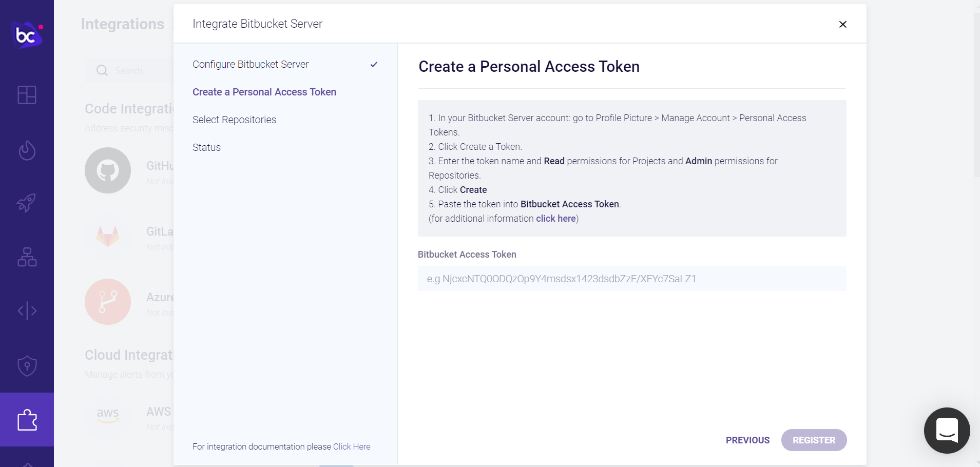The height and width of the screenshot is (467, 980).
Task: Click the Integrations page heading behind dialog
Action: [x=122, y=24]
